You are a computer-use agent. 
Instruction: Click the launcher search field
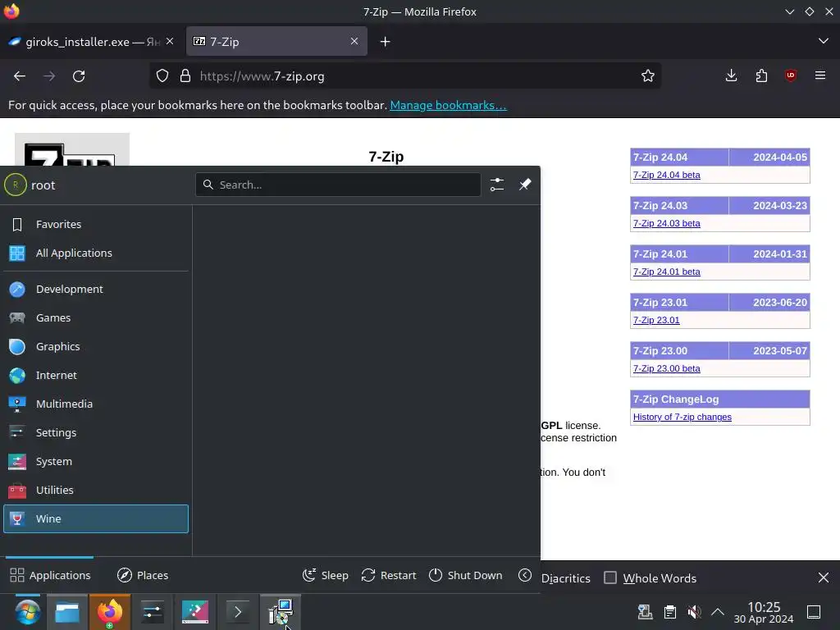[338, 185]
